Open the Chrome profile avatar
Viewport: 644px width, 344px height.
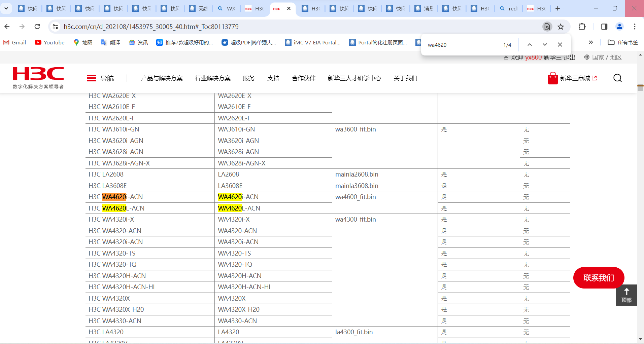click(619, 27)
